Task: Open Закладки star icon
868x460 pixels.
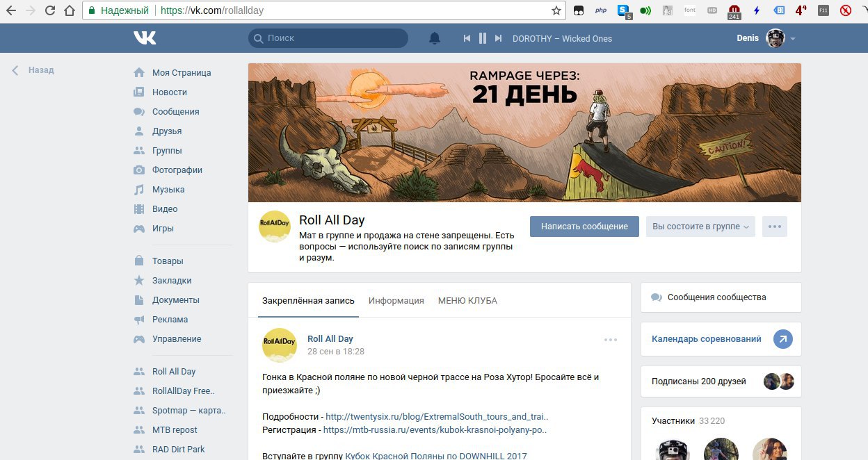Action: tap(139, 281)
